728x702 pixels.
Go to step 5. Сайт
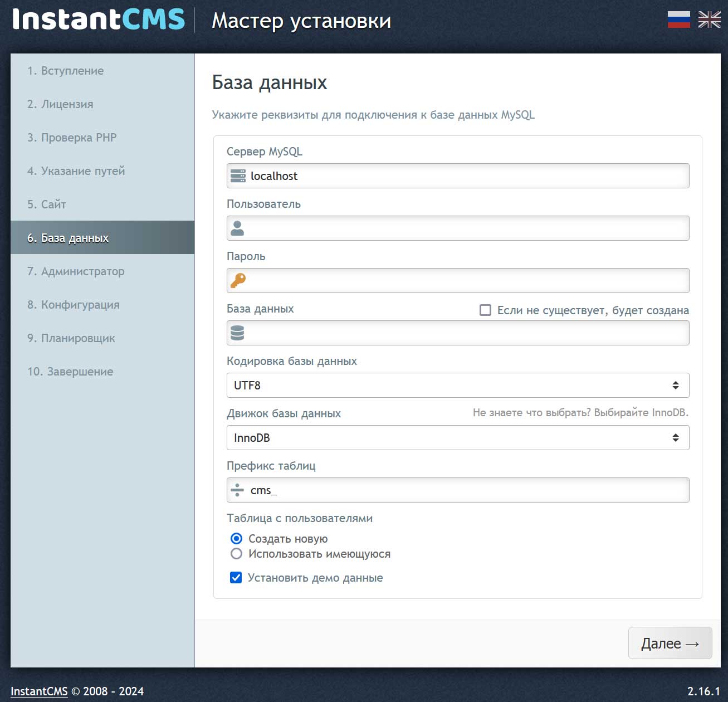[x=102, y=204]
